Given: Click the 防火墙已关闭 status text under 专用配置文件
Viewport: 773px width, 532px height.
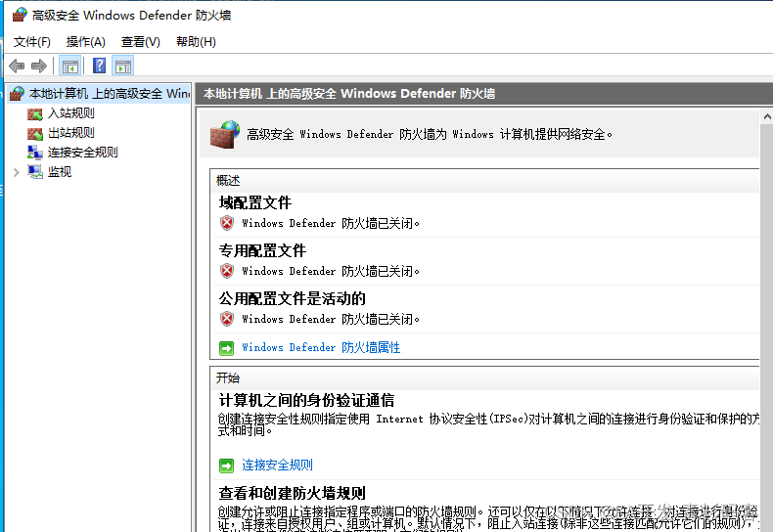Looking at the screenshot, I should click(331, 271).
